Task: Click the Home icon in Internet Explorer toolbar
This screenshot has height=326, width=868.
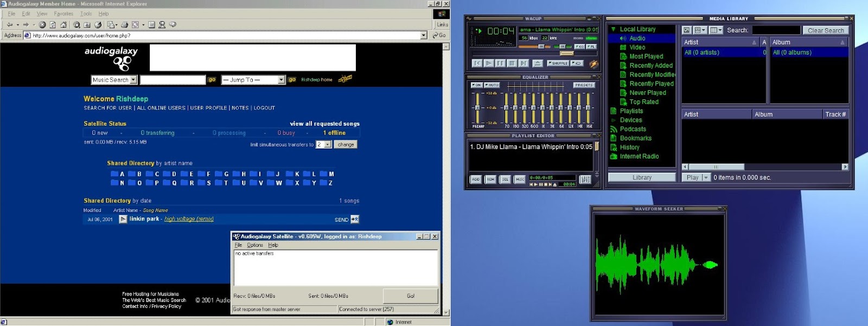Action: [63, 25]
